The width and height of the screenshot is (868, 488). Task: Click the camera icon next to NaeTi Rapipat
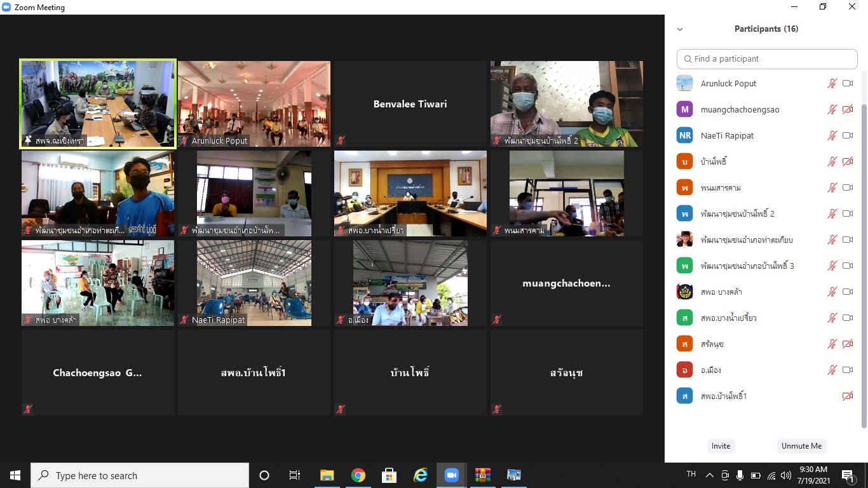(848, 135)
